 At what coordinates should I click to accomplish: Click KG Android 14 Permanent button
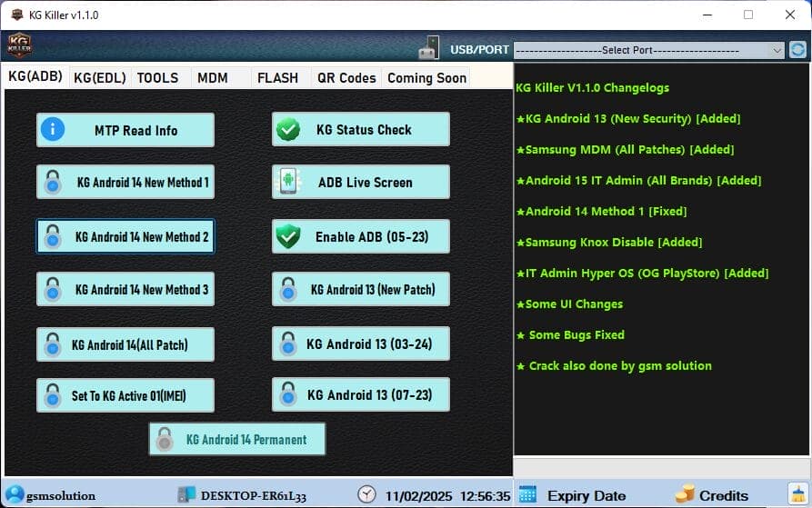[x=237, y=439]
